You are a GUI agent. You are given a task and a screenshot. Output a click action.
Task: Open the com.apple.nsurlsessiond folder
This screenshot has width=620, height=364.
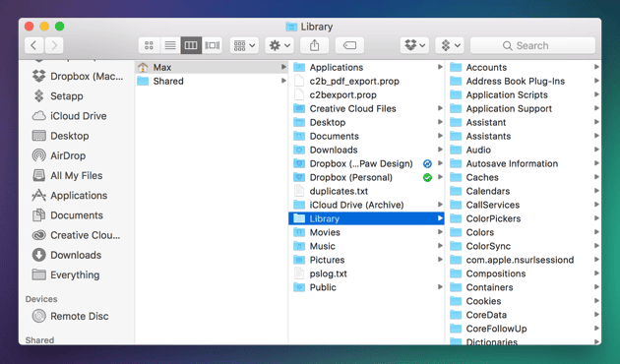524,260
